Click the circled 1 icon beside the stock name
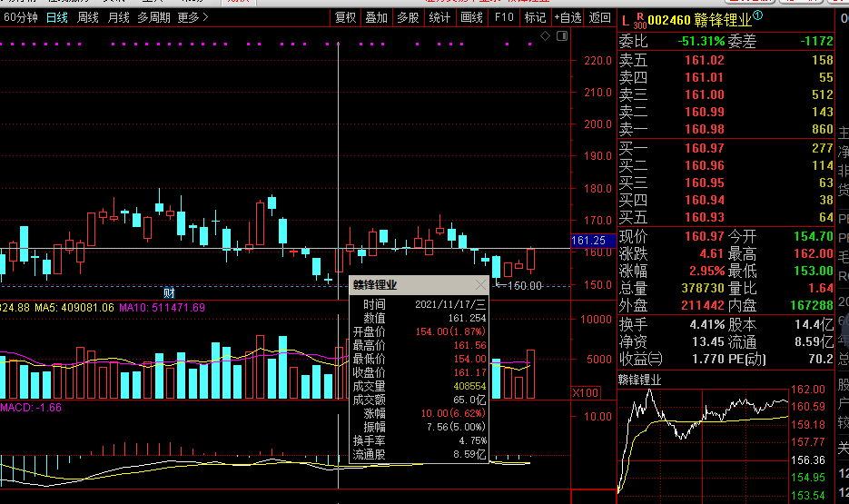The height and width of the screenshot is (504, 849). [758, 15]
